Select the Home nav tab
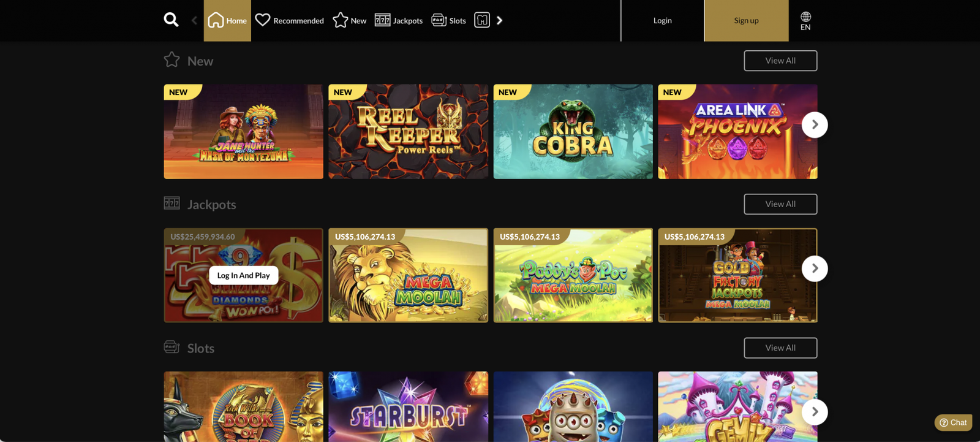Image resolution: width=980 pixels, height=442 pixels. click(x=227, y=20)
